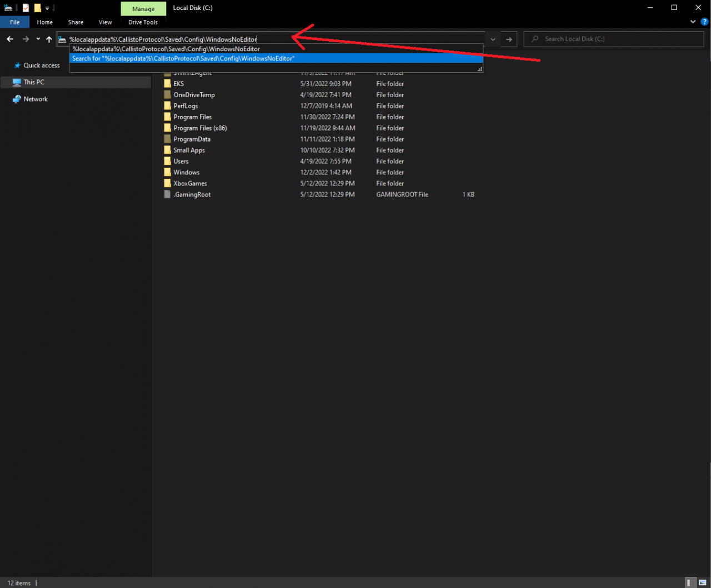Expand the ribbon with the chevron
Screen dimensions: 711x588
[693, 22]
